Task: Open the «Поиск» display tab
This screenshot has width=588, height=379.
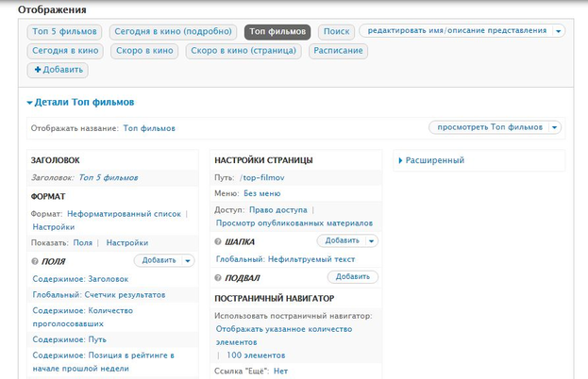Action: pos(336,32)
